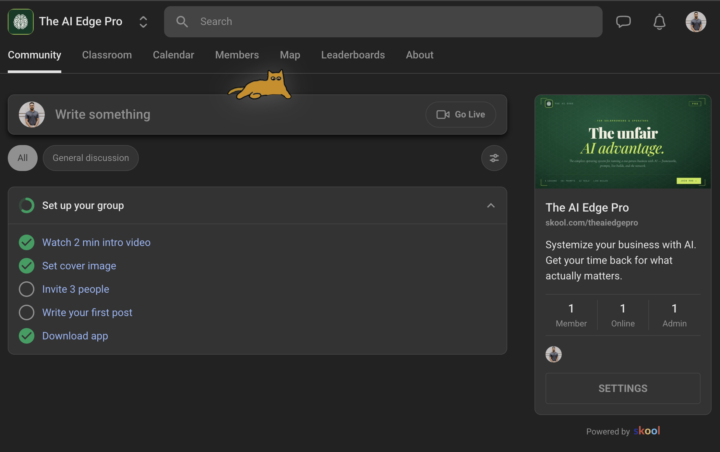Switch to the Leaderboards tab
The width and height of the screenshot is (720, 452).
pos(353,55)
